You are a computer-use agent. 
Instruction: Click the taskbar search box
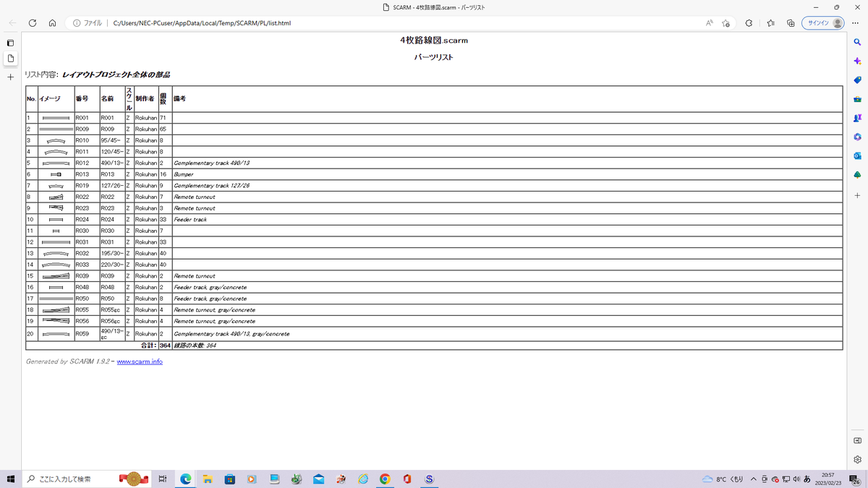[87, 479]
